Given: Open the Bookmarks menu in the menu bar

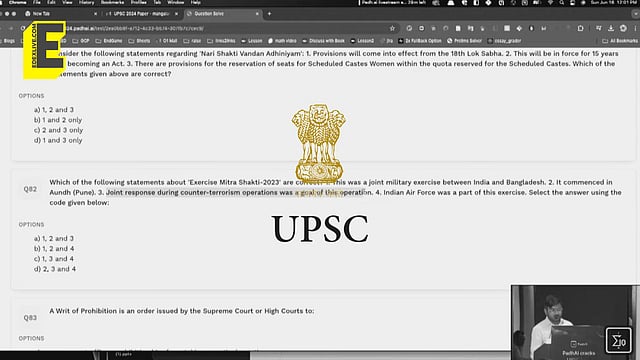Looking at the screenshot, I should [x=112, y=2].
